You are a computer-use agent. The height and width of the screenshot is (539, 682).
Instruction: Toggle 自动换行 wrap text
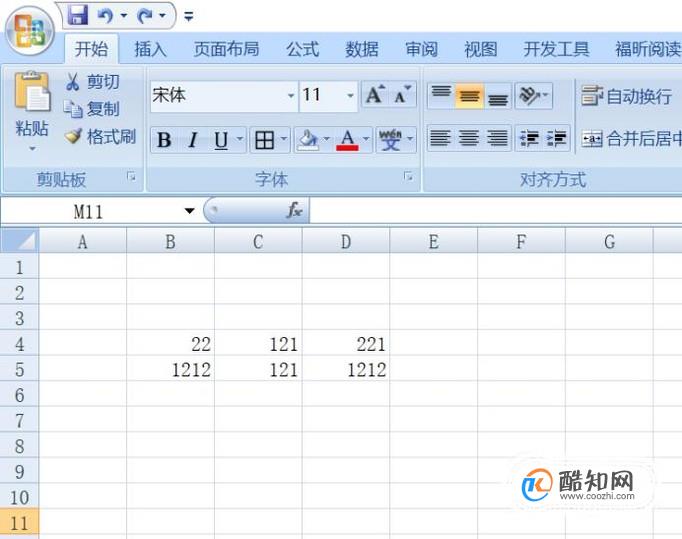click(x=626, y=96)
